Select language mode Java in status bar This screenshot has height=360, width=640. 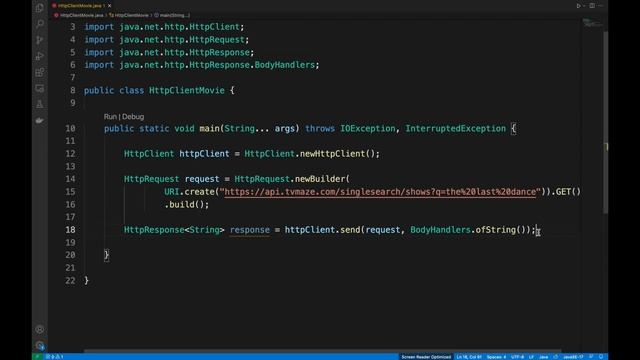pyautogui.click(x=544, y=357)
